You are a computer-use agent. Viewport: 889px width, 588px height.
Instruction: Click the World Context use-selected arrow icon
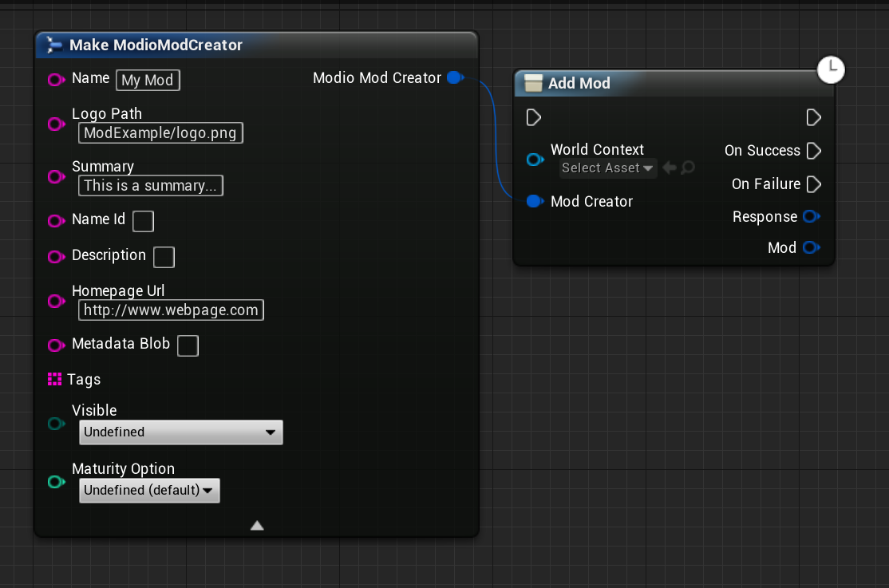pos(670,168)
